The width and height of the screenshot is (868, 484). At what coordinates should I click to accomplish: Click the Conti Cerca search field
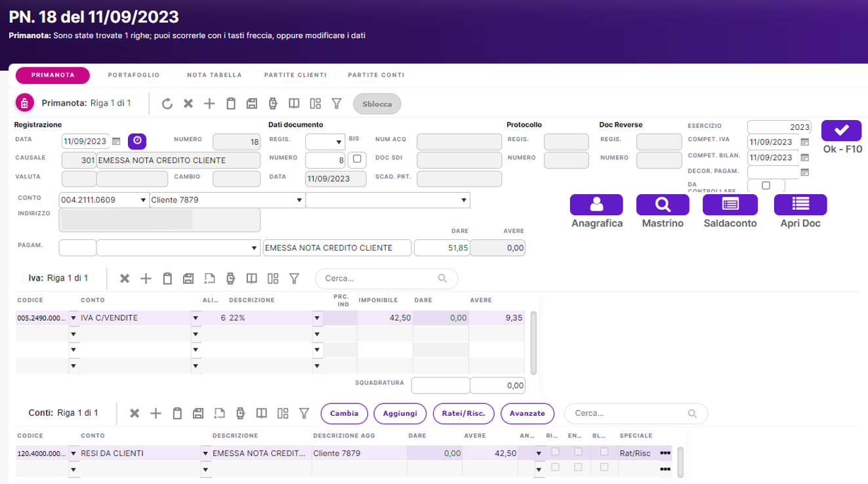pyautogui.click(x=636, y=414)
